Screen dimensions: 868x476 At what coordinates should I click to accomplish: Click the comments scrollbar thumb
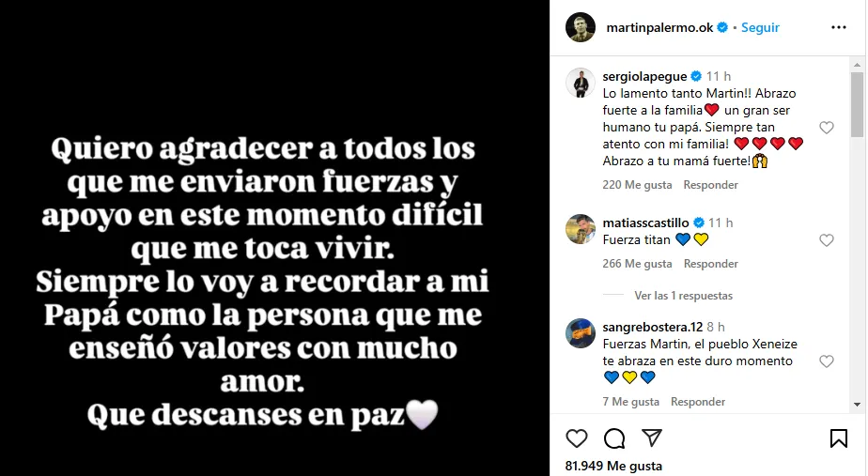point(857,104)
